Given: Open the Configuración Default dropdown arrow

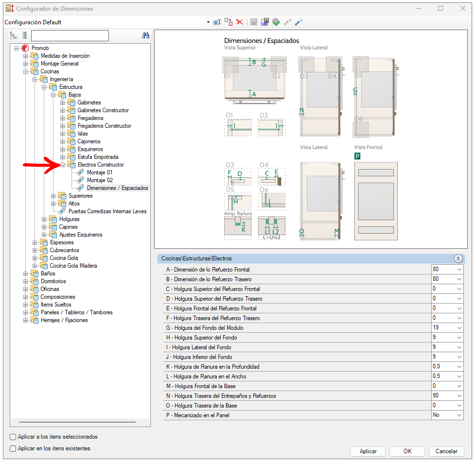Looking at the screenshot, I should pyautogui.click(x=208, y=22).
